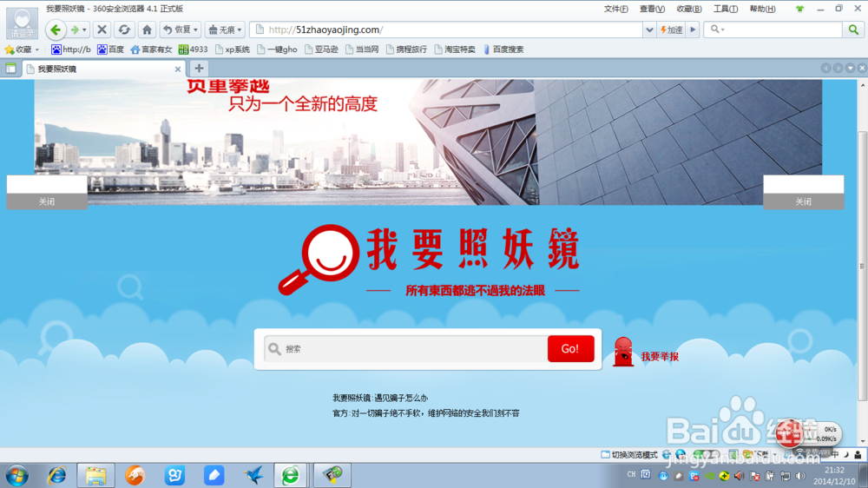Toggle the sidebar panel icon left of the tabs
This screenshot has width=868, height=488.
coord(10,69)
